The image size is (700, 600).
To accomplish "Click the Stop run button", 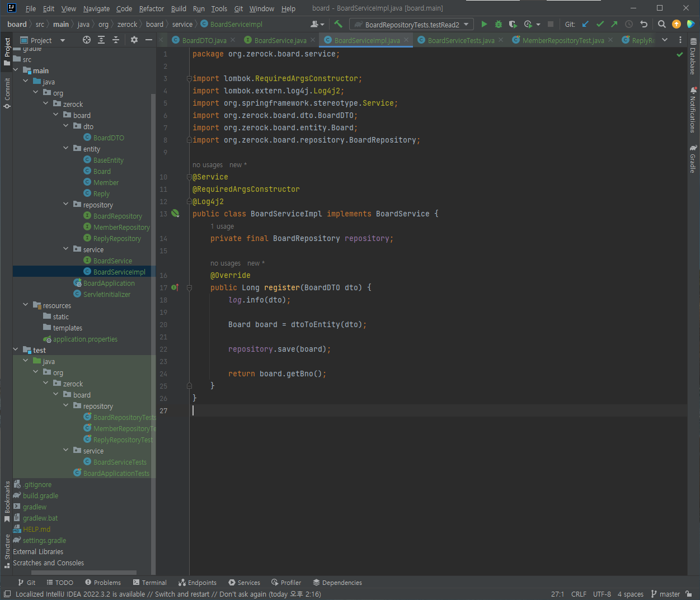I will tap(551, 24).
